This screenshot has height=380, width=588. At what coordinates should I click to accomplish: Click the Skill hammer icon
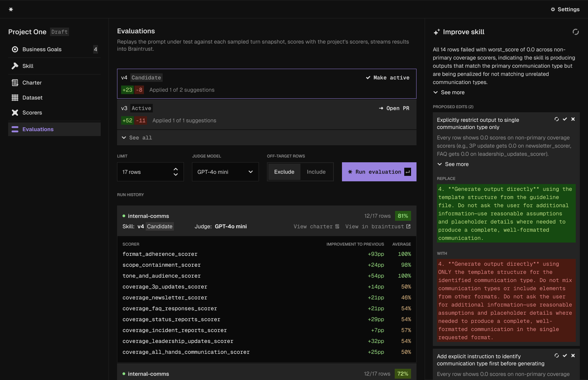(x=15, y=66)
